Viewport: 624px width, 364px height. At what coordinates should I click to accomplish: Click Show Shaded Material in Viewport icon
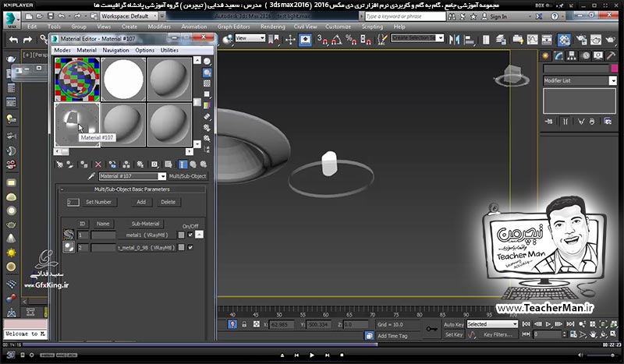click(x=168, y=164)
